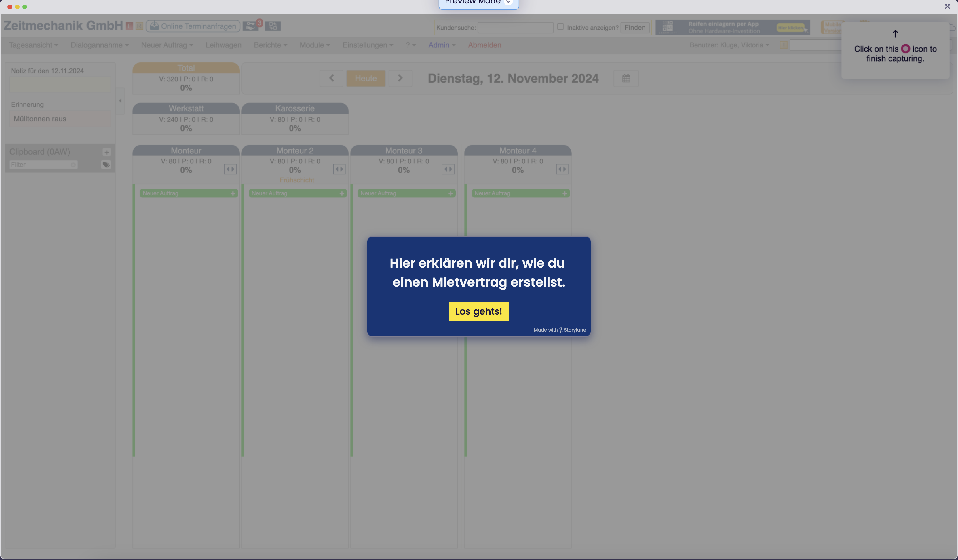Click the yellow exclamation warning icon

tap(784, 45)
